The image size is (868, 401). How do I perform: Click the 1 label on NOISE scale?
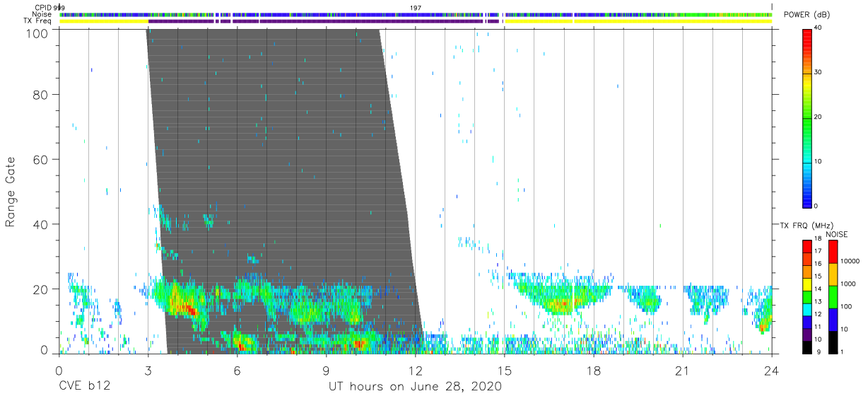click(843, 351)
